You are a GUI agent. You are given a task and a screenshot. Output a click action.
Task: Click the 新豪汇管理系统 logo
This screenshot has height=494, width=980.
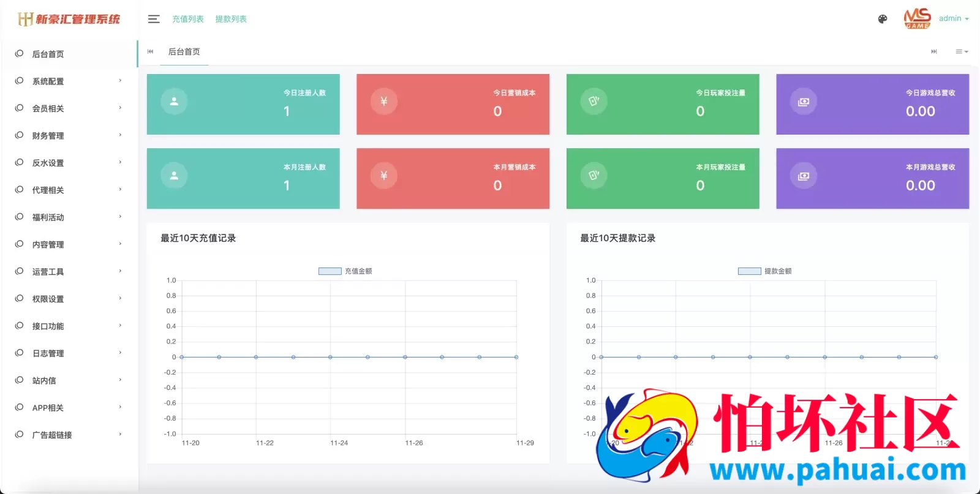pyautogui.click(x=69, y=19)
